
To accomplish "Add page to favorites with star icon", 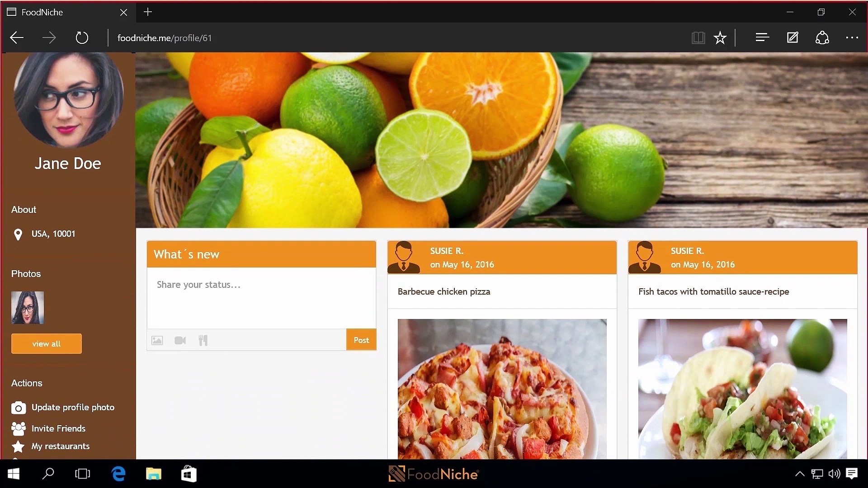I will (720, 38).
